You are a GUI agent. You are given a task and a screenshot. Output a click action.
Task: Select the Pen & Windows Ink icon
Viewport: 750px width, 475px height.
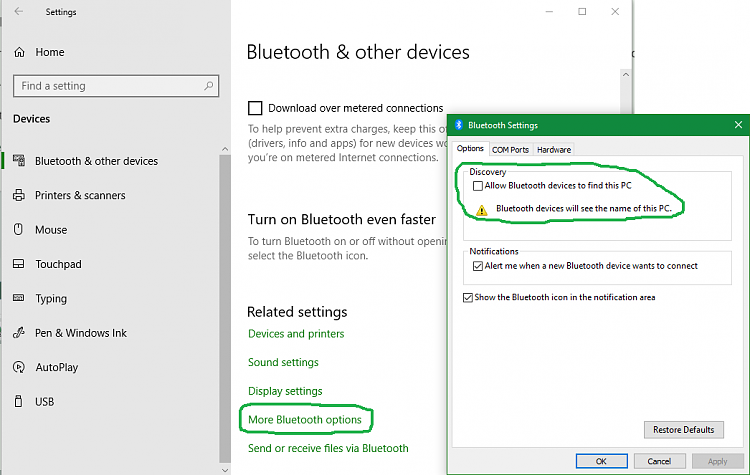19,332
